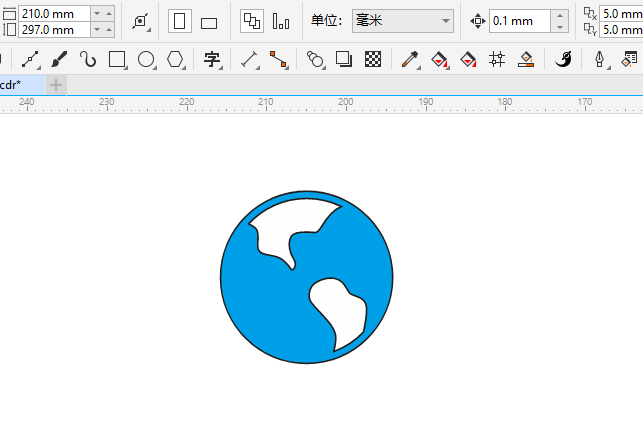Select the Ellipse tool
The image size is (643, 444).
pos(146,60)
